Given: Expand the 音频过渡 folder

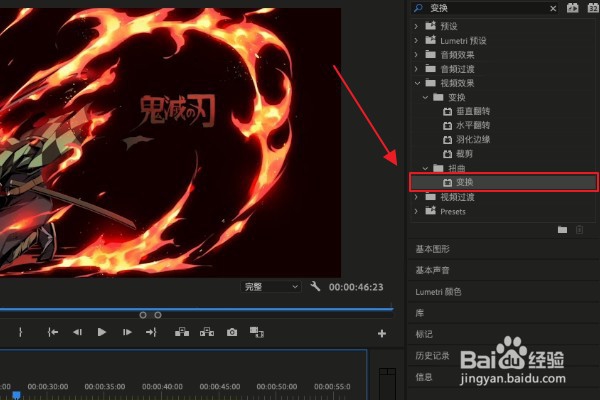Looking at the screenshot, I should tap(416, 69).
